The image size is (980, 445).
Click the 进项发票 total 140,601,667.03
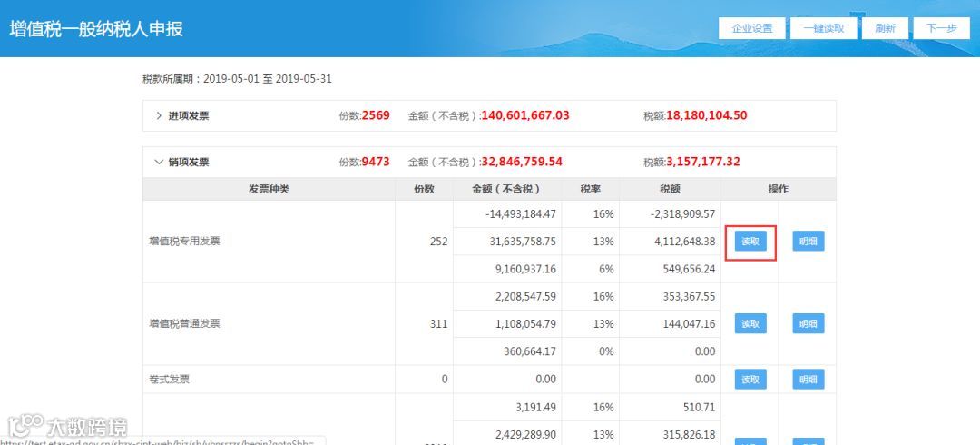click(x=525, y=115)
